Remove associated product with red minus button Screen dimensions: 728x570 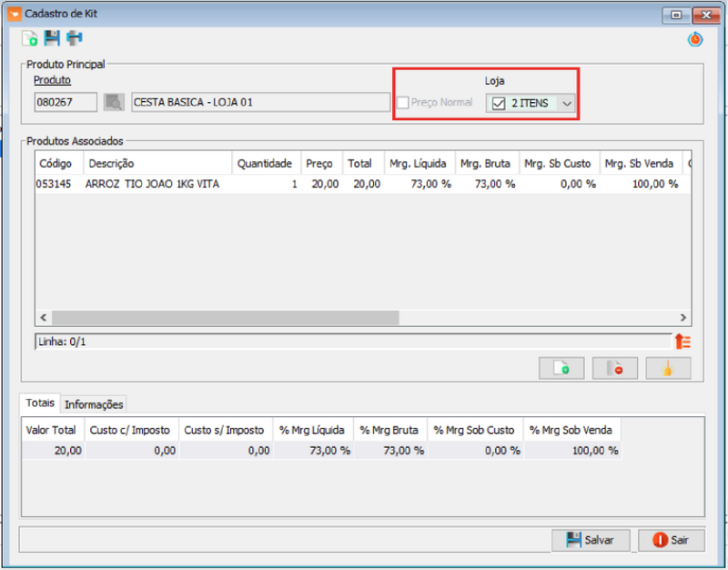pyautogui.click(x=615, y=368)
